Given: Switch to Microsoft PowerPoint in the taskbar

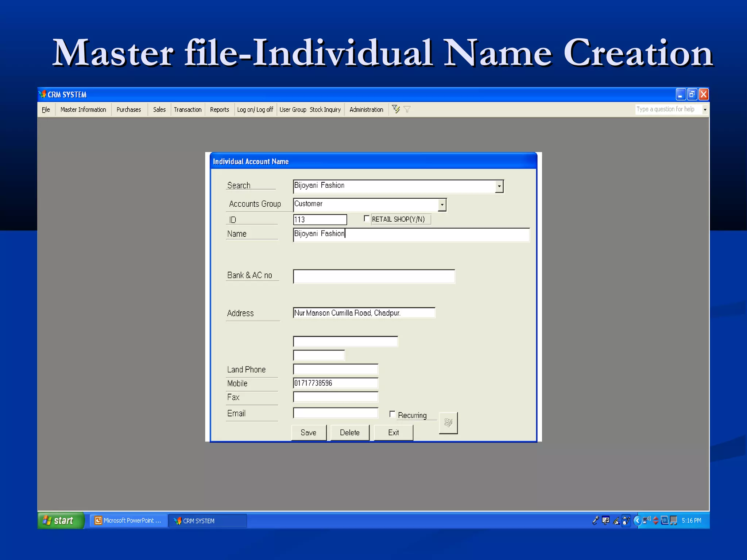Looking at the screenshot, I should pos(129,521).
